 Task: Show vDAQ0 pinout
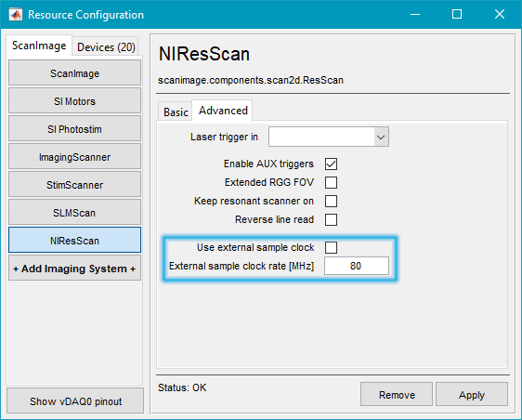click(75, 401)
